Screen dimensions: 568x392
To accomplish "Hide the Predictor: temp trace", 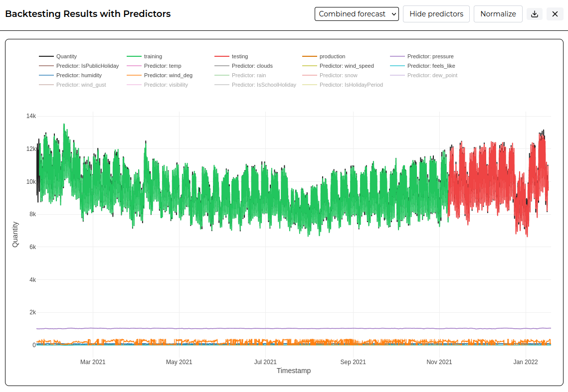I will tap(154, 66).
